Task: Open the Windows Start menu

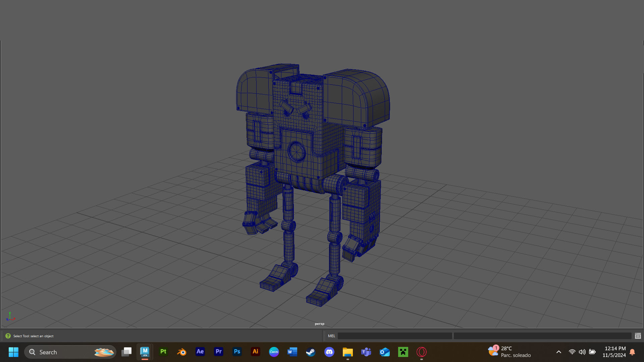Action: [14, 352]
